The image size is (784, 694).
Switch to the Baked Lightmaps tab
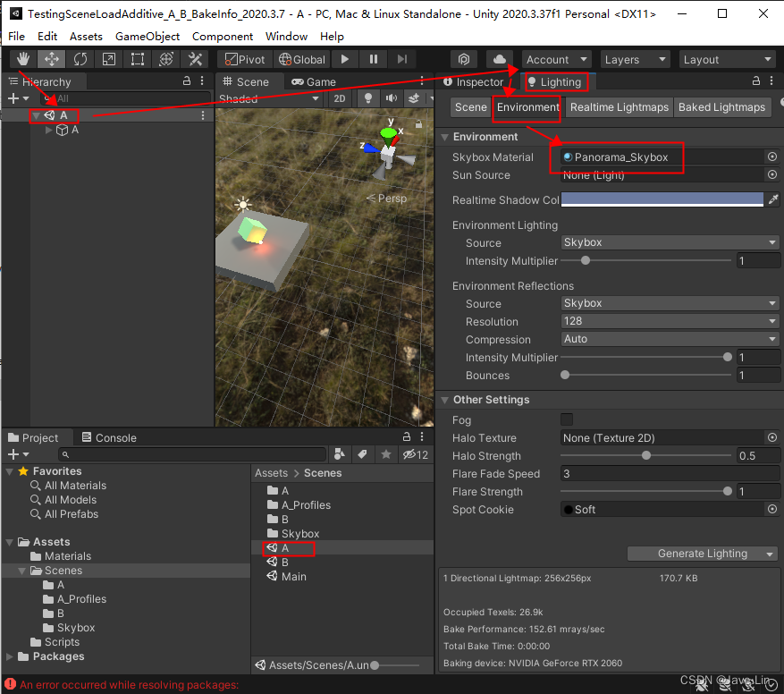pos(722,106)
